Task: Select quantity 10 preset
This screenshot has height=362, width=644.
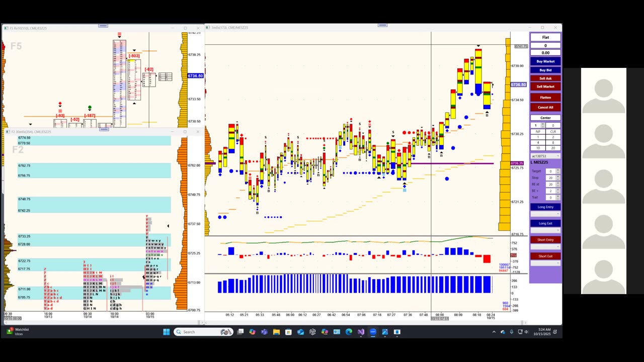Action: (x=538, y=148)
